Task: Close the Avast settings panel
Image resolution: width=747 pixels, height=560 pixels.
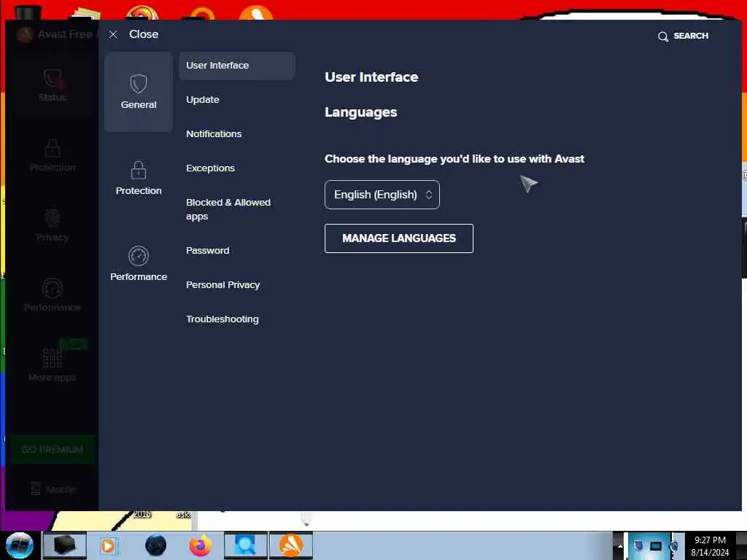Action: tap(133, 34)
